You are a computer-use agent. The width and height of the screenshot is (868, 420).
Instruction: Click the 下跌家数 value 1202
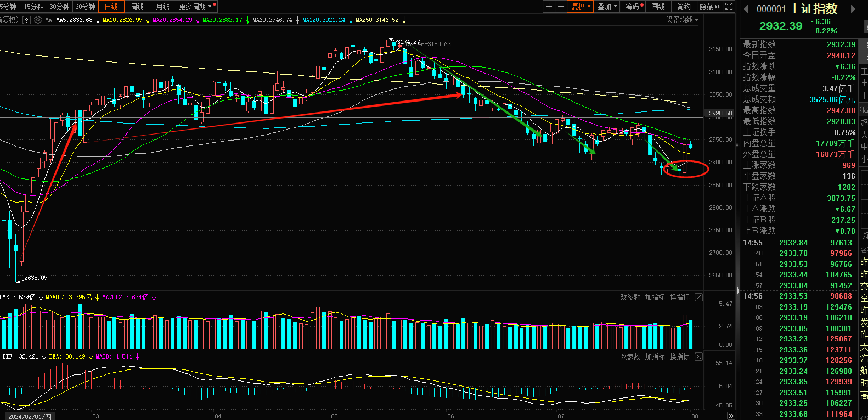tap(847, 187)
